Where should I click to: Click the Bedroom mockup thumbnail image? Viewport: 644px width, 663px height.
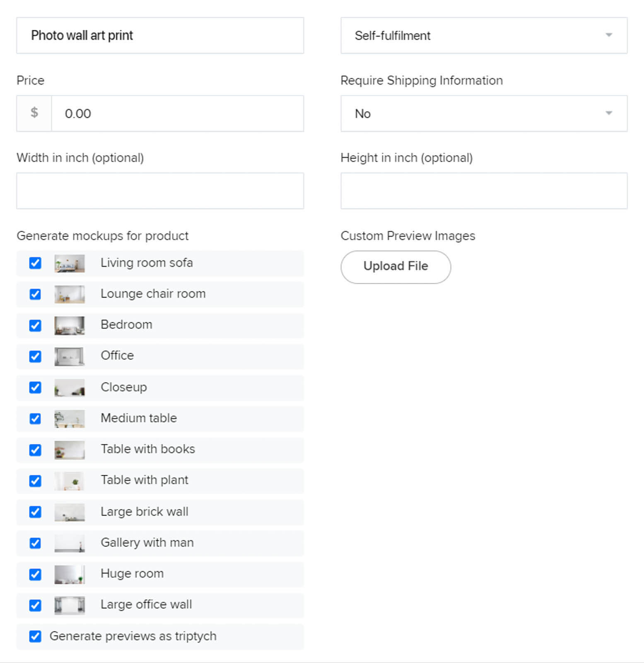(x=70, y=326)
